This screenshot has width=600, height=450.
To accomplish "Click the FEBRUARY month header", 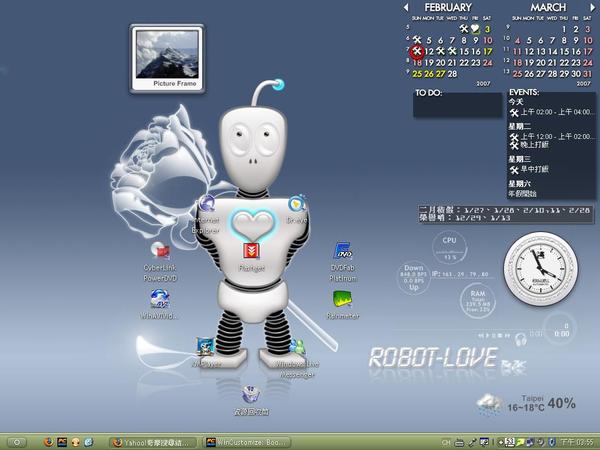I will tap(448, 7).
